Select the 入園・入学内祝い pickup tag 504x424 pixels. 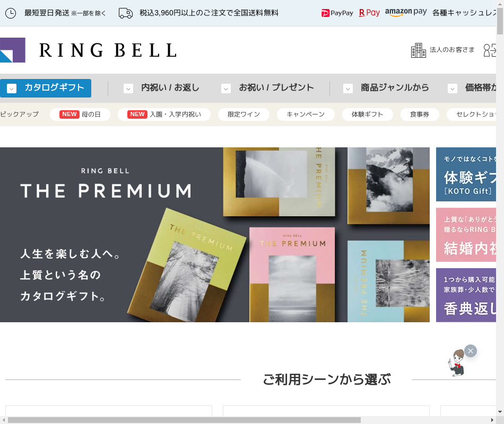point(164,114)
